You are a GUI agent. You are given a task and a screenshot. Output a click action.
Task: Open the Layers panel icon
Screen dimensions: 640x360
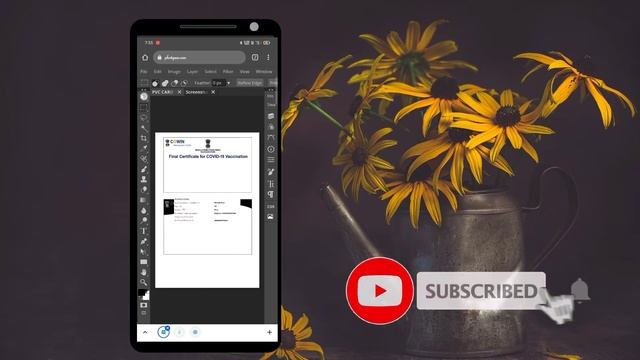pos(271,116)
